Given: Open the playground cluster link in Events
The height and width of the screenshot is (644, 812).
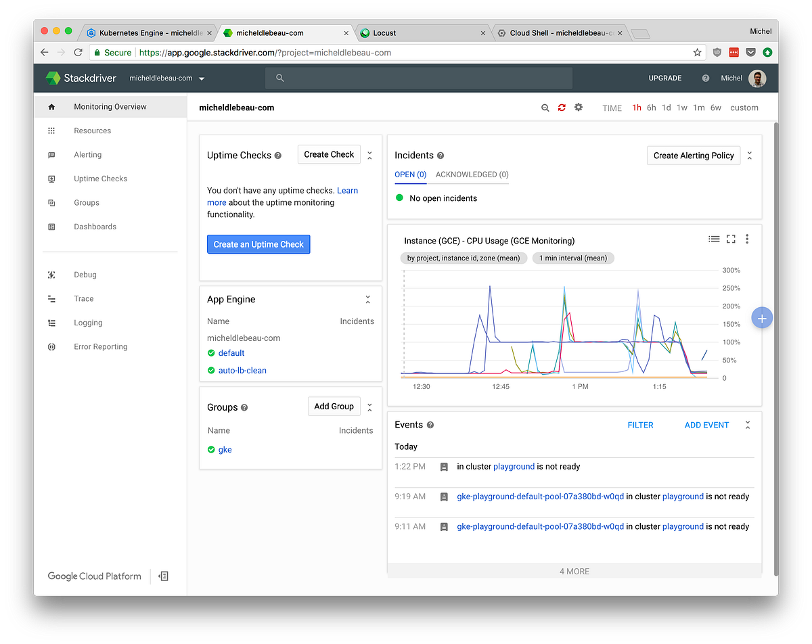Looking at the screenshot, I should [x=514, y=466].
